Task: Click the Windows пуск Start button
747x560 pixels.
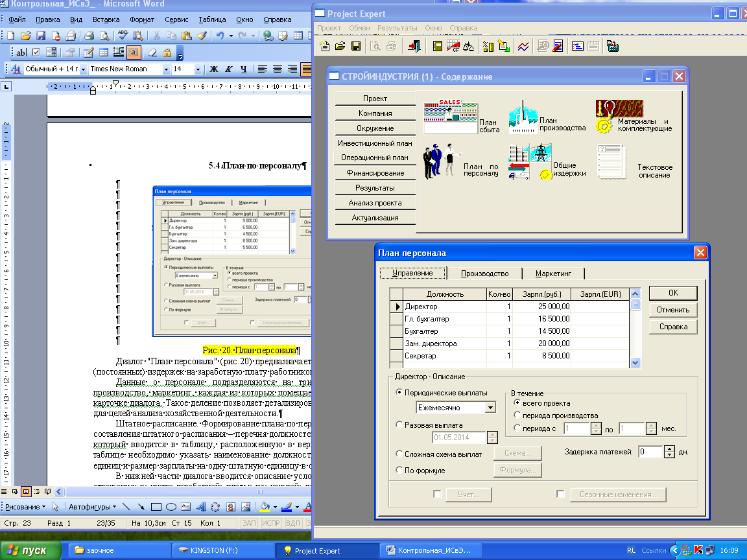Action: point(30,550)
